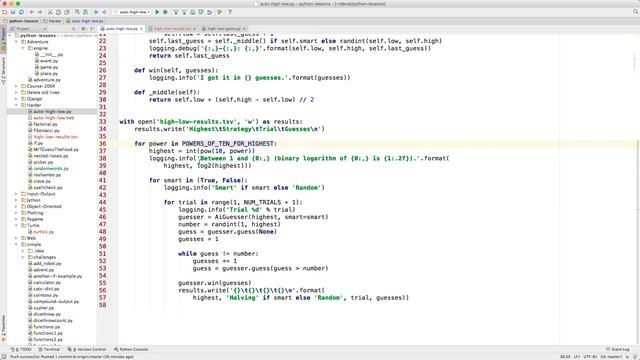Select calculator.py in project tree
640x360 pixels.
coord(44,282)
